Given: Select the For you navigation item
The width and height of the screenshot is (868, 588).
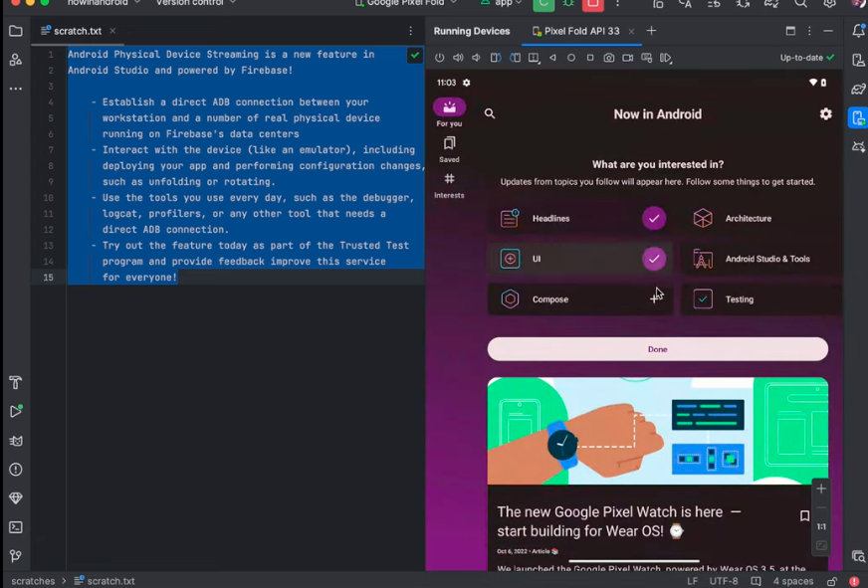Looking at the screenshot, I should [449, 112].
